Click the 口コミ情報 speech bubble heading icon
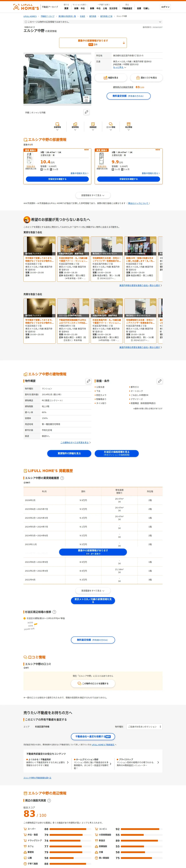This screenshot has width=186, height=868. (x=25, y=657)
